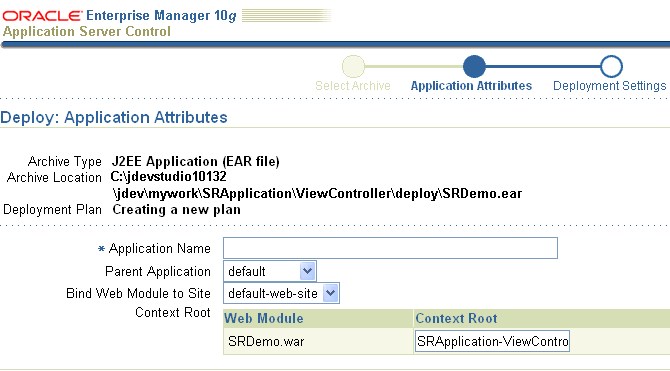This screenshot has width=670, height=371.
Task: Select Application Attributes step label
Action: 471,86
